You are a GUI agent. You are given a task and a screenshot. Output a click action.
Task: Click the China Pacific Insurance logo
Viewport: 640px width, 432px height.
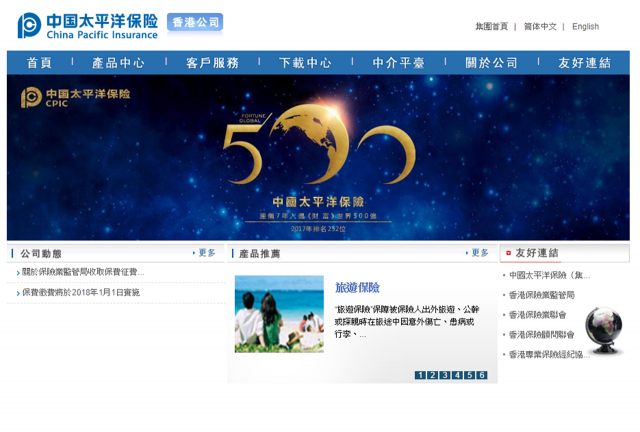pos(87,26)
